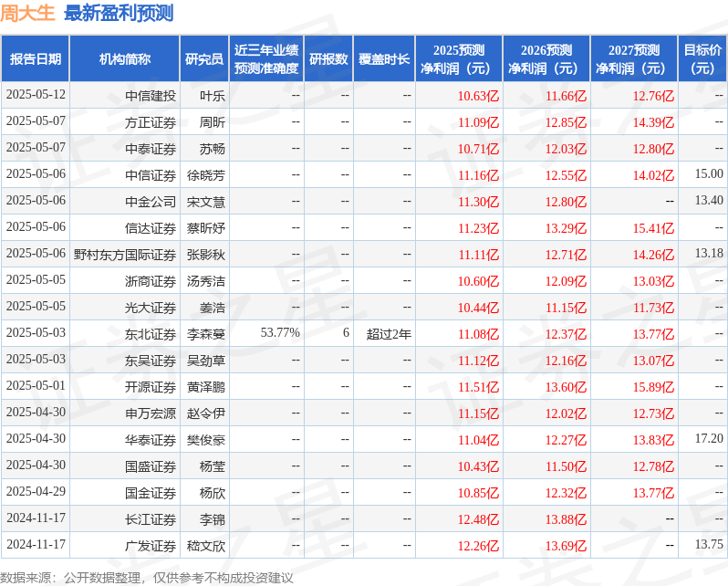
Task: Click researcher name 徐晓芳
Action: [205, 175]
